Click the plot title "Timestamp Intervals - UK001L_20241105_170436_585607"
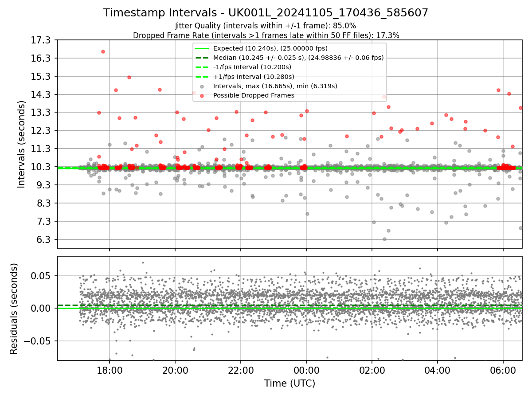The width and height of the screenshot is (532, 399). click(266, 13)
